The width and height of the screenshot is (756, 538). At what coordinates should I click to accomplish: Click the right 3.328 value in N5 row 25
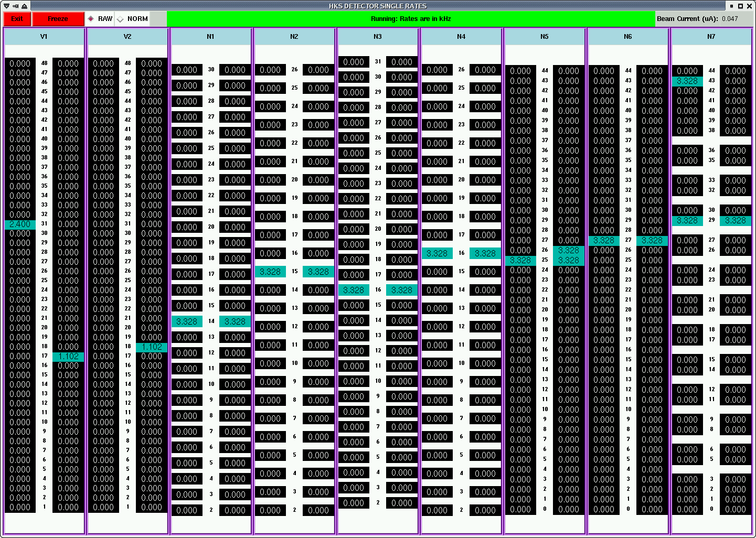tap(569, 261)
